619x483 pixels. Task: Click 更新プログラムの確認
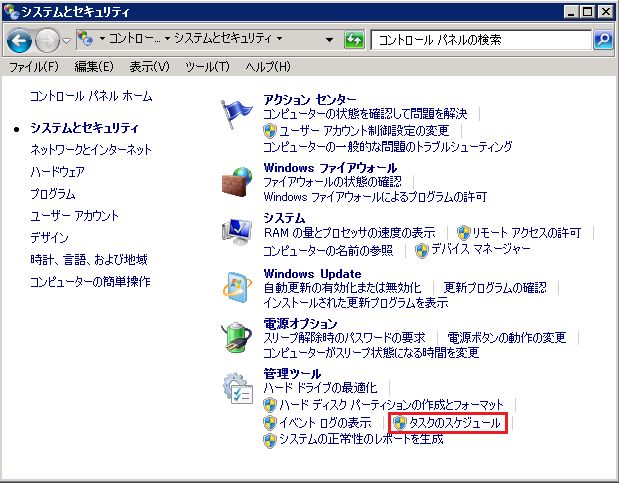coord(495,288)
